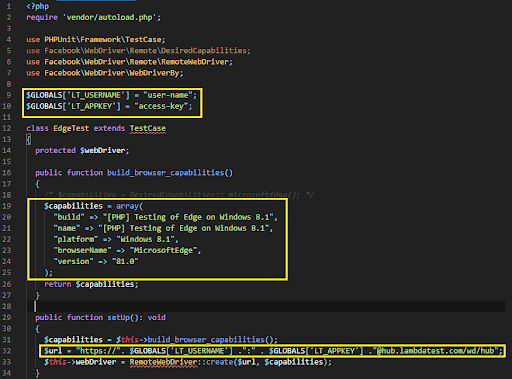Click 'return $capabilities;' statement
Screen dimensions: 512x379
point(91,284)
